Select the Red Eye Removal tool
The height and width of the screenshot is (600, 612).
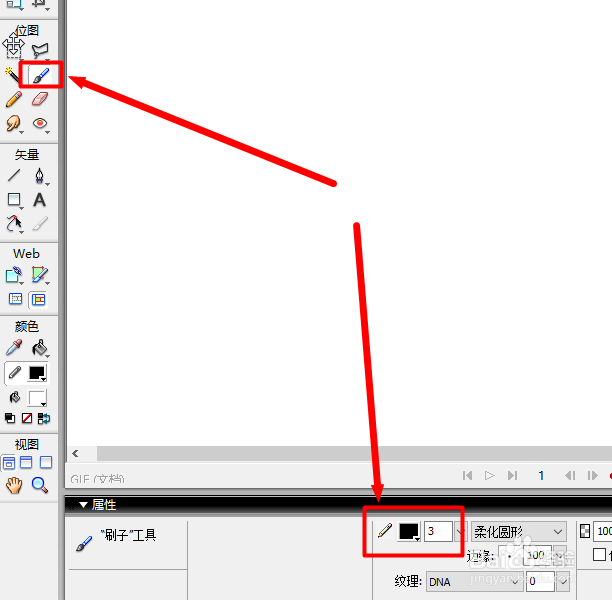pyautogui.click(x=40, y=124)
